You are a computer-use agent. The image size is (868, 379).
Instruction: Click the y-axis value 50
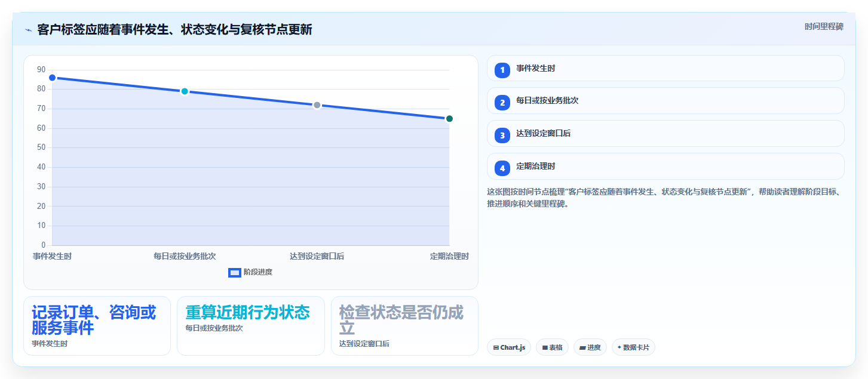pyautogui.click(x=41, y=147)
